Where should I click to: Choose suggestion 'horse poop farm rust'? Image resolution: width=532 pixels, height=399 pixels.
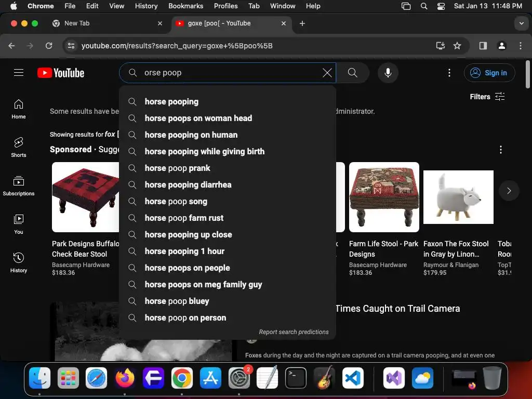(x=228, y=218)
